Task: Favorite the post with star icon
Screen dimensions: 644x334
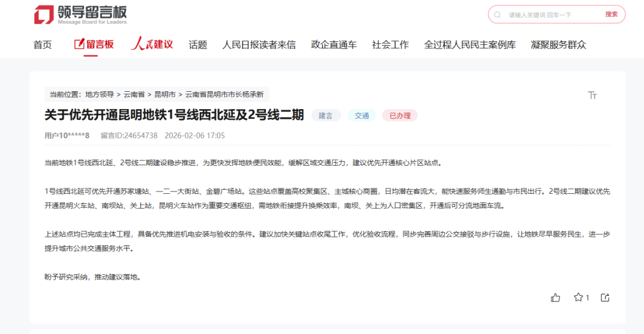Action: pos(578,298)
